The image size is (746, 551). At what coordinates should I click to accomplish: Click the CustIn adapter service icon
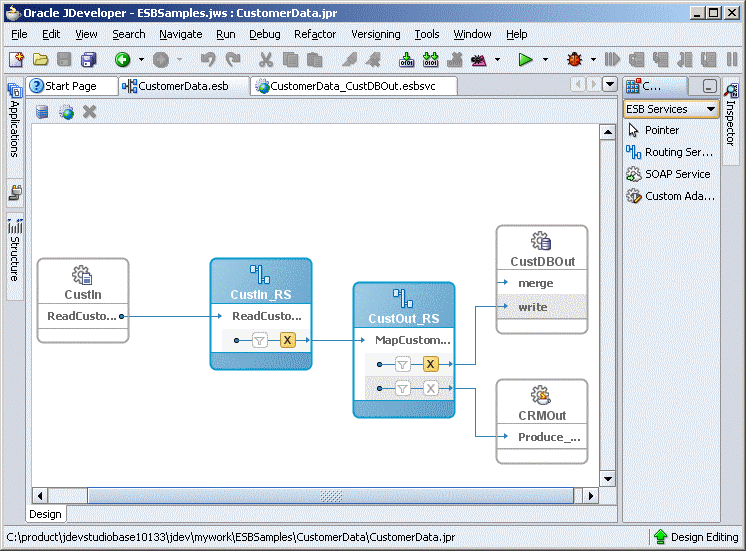(82, 275)
